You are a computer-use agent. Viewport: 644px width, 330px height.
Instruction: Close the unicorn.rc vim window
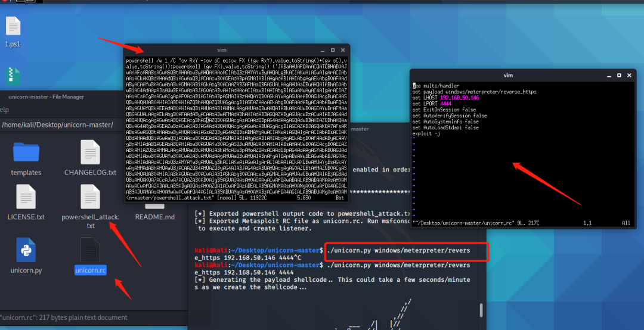click(x=629, y=76)
